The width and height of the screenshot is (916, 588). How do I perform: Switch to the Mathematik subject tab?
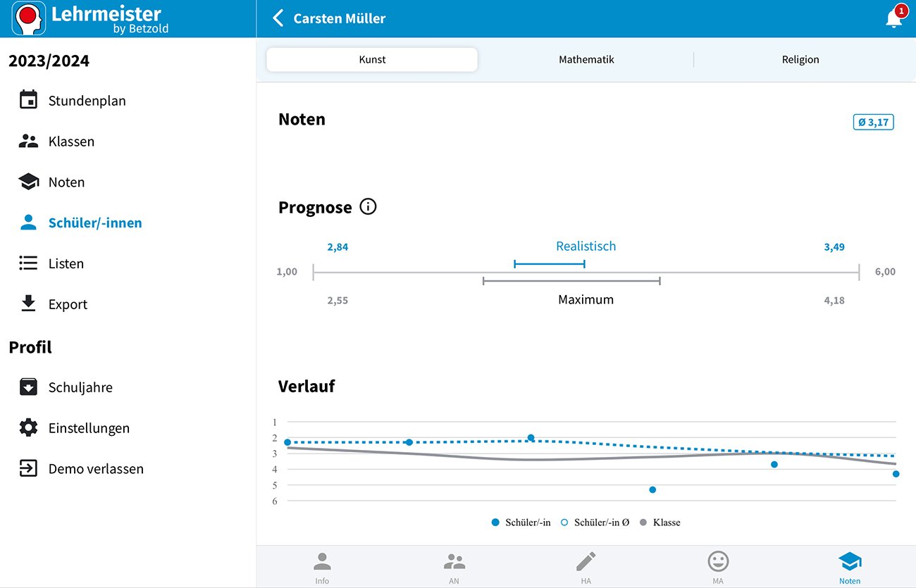586,60
